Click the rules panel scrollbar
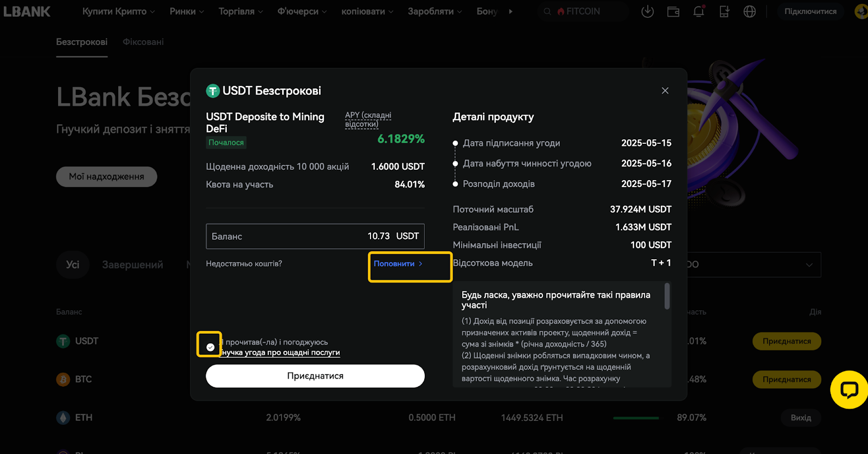The width and height of the screenshot is (868, 454). tap(667, 296)
